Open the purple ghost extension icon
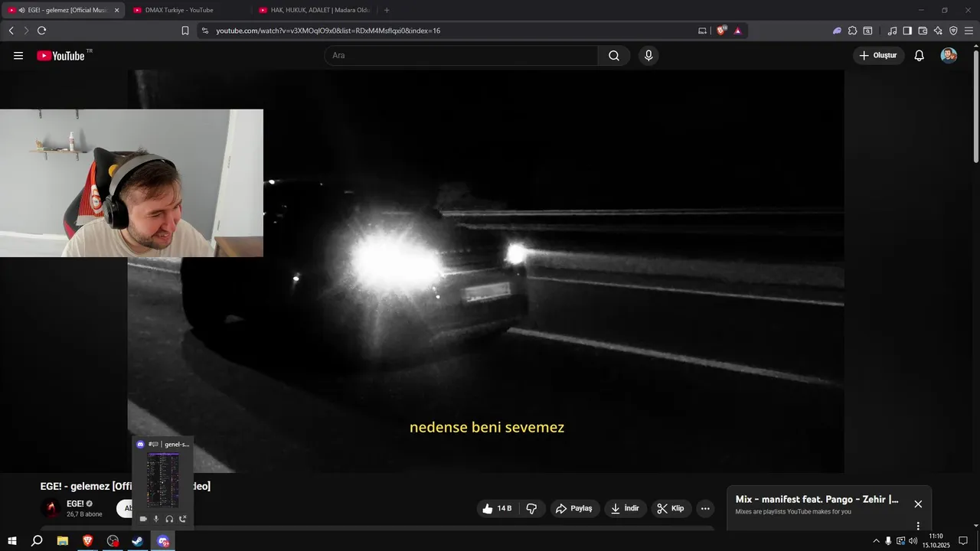The image size is (980, 551). pyautogui.click(x=837, y=31)
